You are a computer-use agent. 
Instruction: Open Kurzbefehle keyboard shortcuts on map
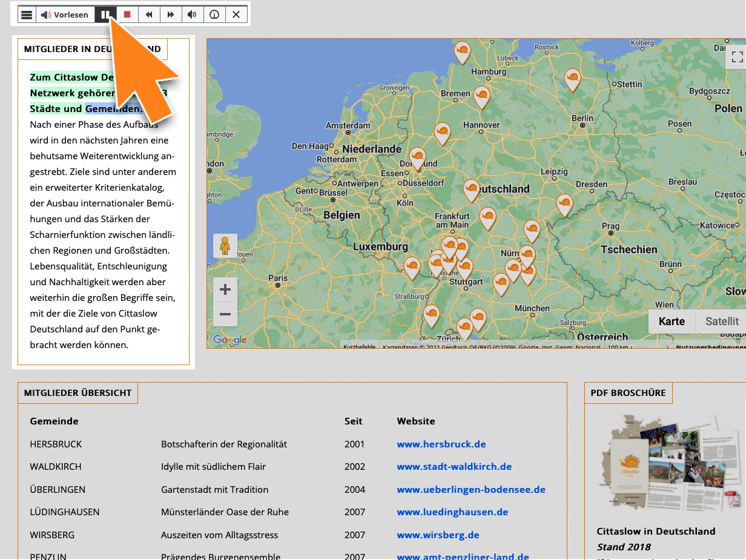pyautogui.click(x=360, y=347)
